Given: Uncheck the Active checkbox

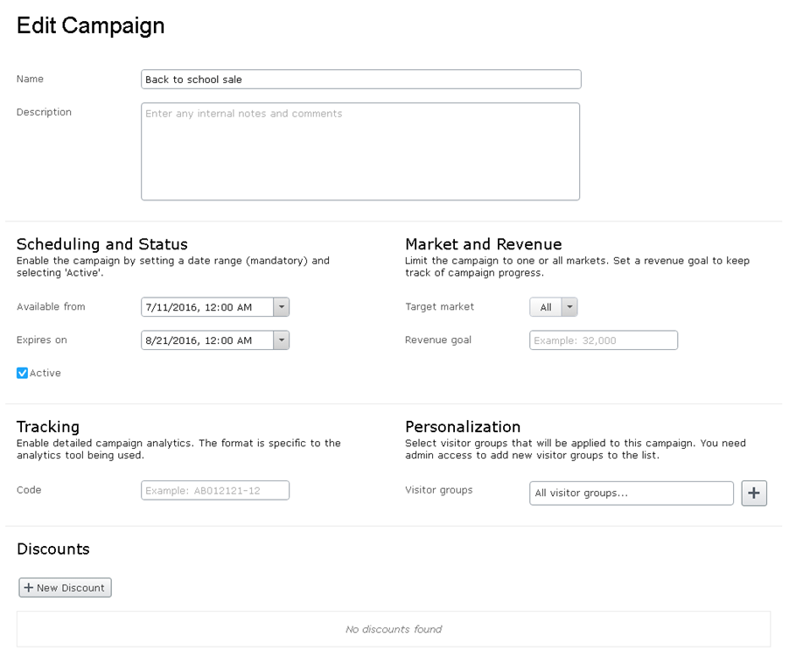Looking at the screenshot, I should pos(23,374).
